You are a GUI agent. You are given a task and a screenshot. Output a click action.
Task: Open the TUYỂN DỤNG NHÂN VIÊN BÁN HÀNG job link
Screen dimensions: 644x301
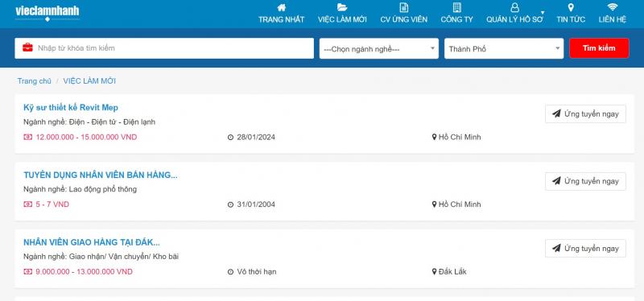101,175
